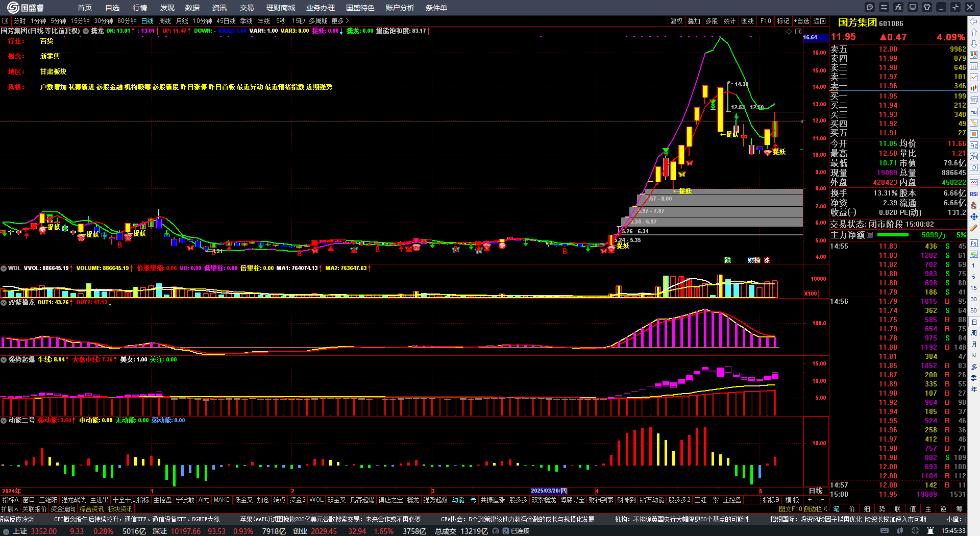Click the 2025/03/20/四 date marker
980x536 pixels.
click(549, 491)
